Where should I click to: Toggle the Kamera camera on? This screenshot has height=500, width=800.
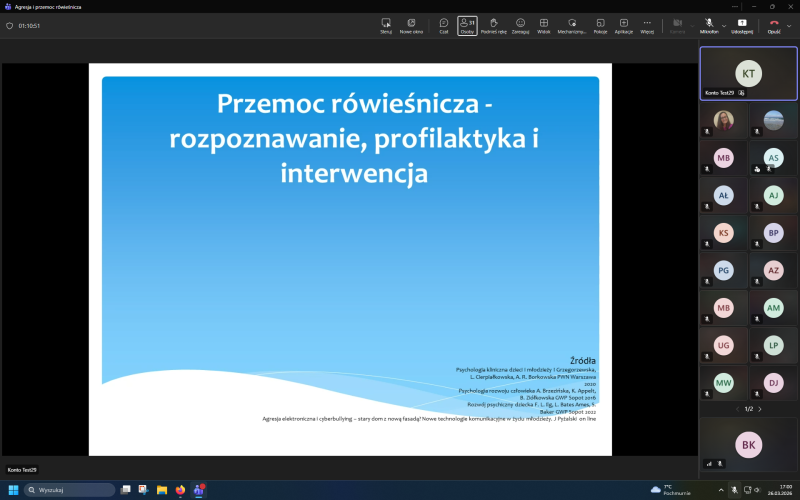[677, 25]
